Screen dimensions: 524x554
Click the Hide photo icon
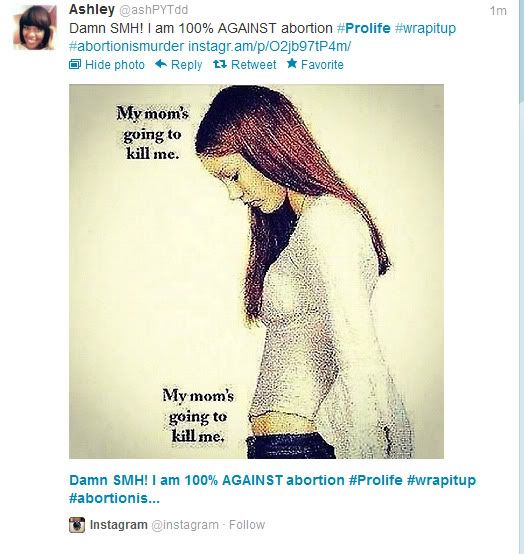75,64
